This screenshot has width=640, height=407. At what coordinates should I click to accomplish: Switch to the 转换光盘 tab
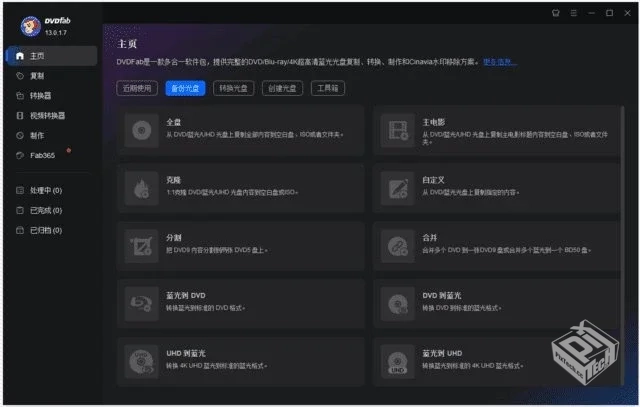(233, 88)
